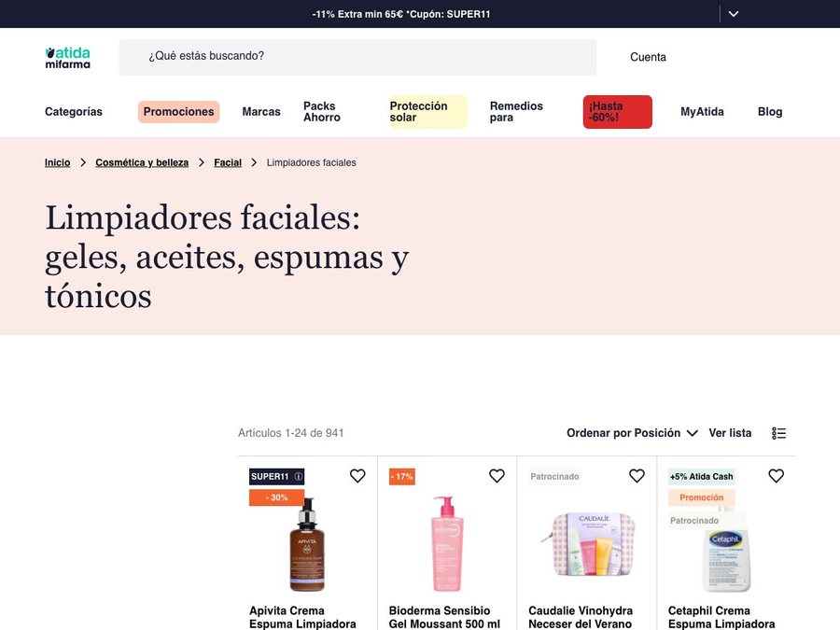Click the list view icon
Viewport: 840px width, 630px height.
(779, 433)
